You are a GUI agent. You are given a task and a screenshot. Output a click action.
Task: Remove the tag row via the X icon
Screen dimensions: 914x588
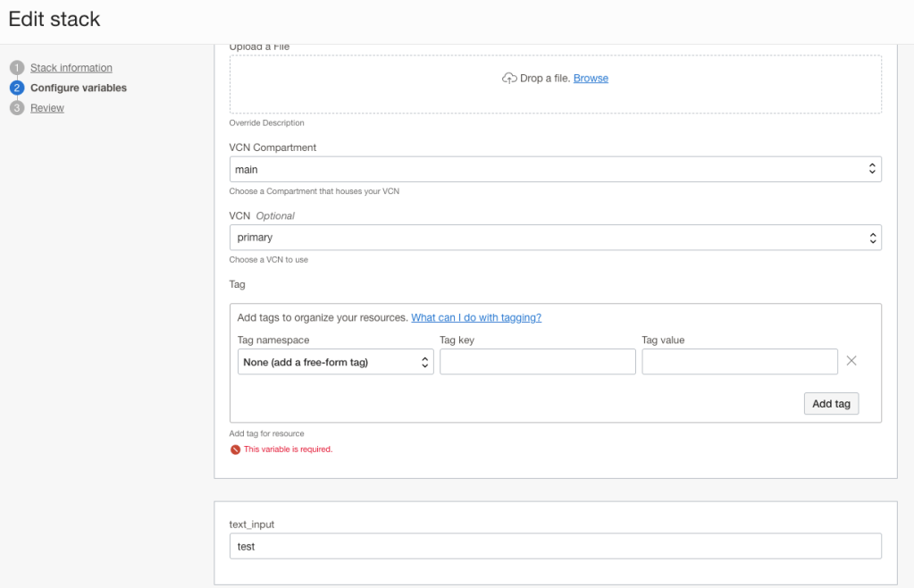click(851, 360)
